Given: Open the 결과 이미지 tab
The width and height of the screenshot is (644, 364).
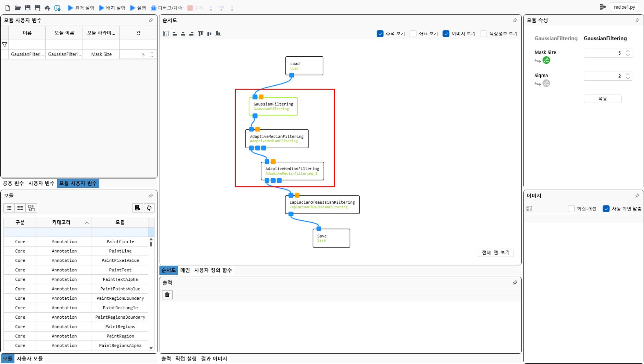Looking at the screenshot, I should point(214,358).
